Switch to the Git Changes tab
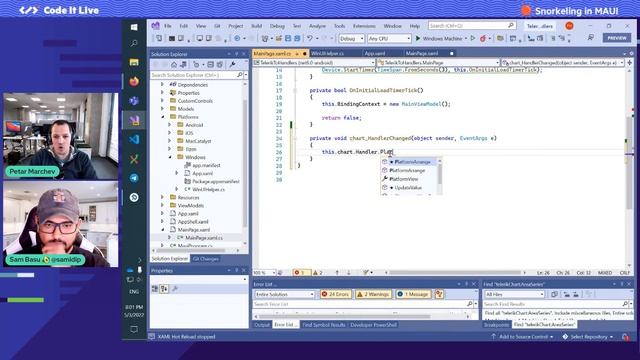This screenshot has width=640, height=360. tap(206, 259)
